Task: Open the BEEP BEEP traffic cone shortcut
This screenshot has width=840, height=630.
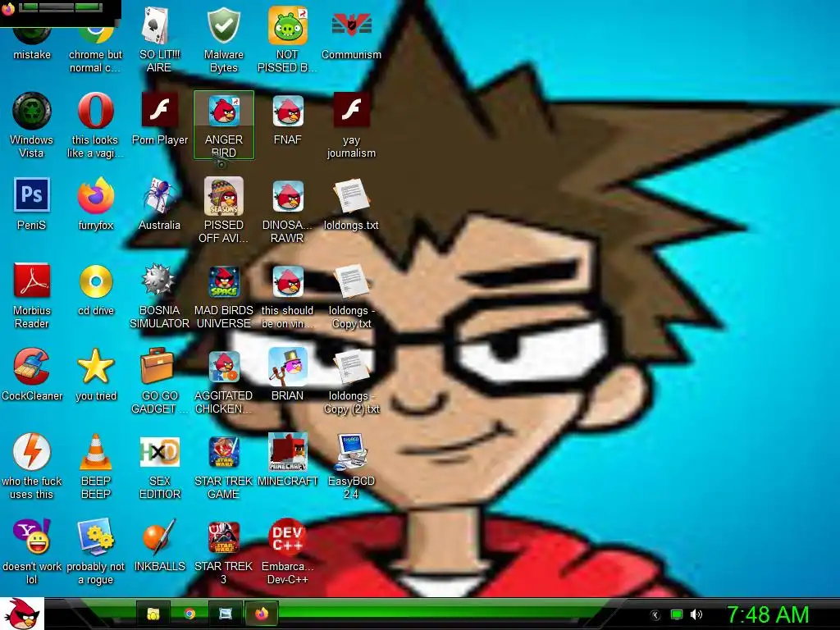Action: pyautogui.click(x=96, y=466)
